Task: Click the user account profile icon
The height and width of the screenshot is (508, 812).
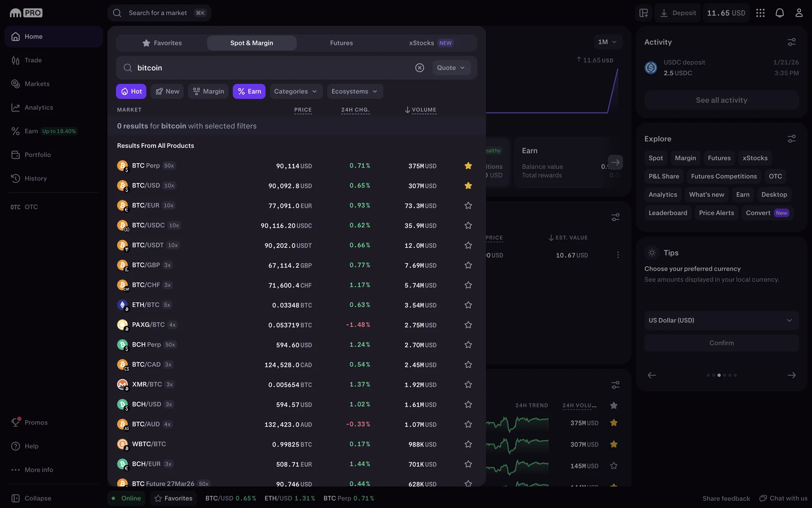Action: (798, 13)
